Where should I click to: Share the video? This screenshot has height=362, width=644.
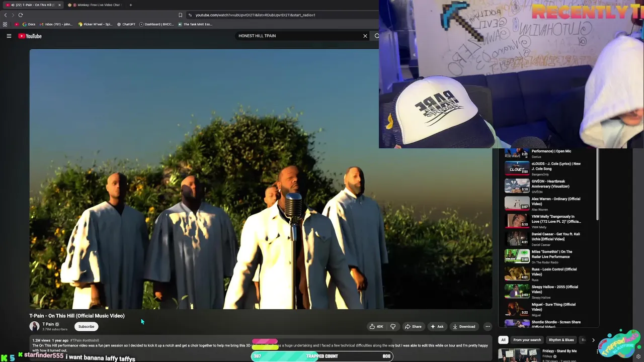coord(413,326)
